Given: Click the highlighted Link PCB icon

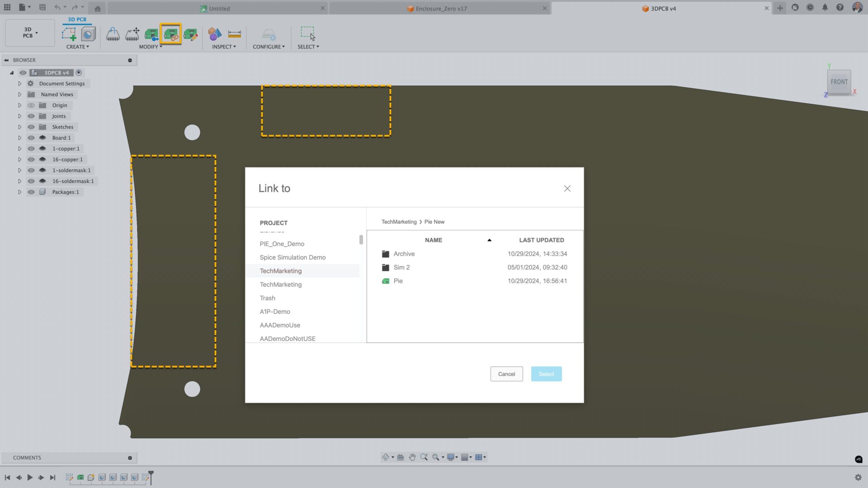Looking at the screenshot, I should 171,33.
